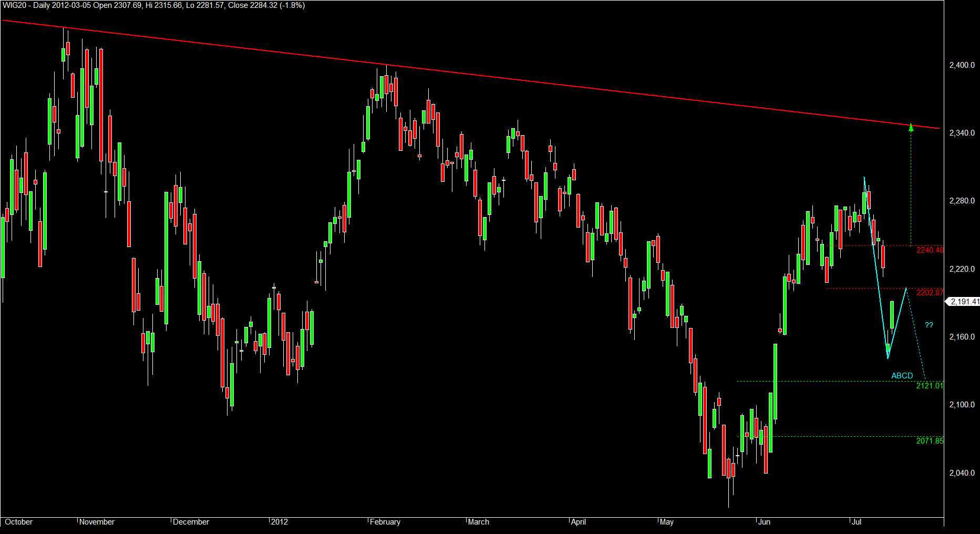The image size is (980, 534).
Task: Click the Jun label on the time axis
Action: [x=765, y=522]
